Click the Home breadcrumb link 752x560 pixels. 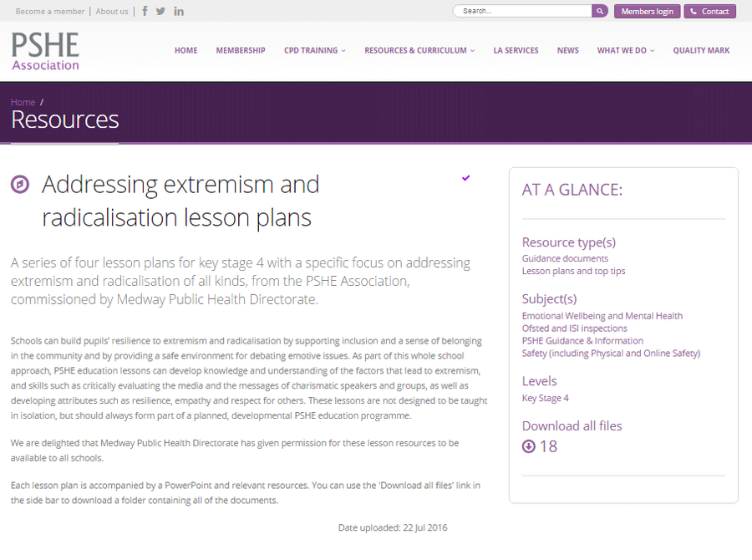click(23, 102)
